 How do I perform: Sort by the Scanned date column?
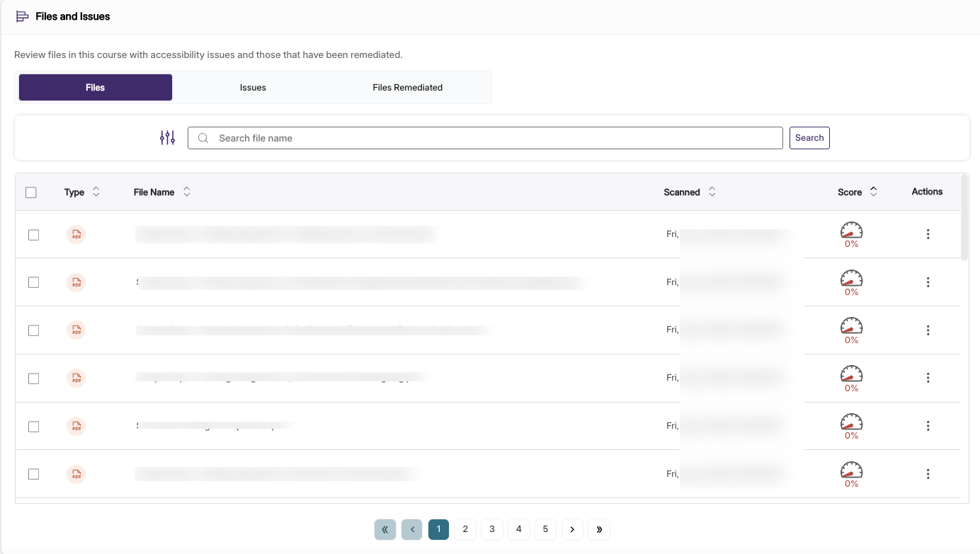pyautogui.click(x=712, y=192)
